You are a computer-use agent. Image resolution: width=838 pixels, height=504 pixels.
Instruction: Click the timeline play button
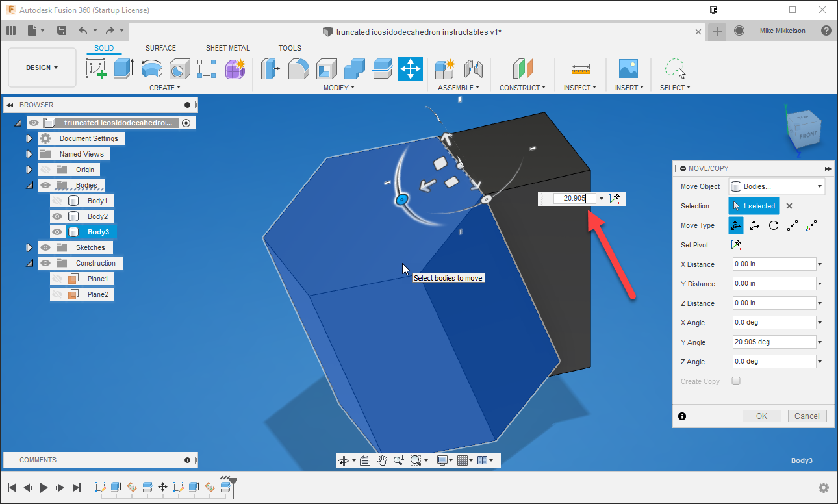point(43,487)
